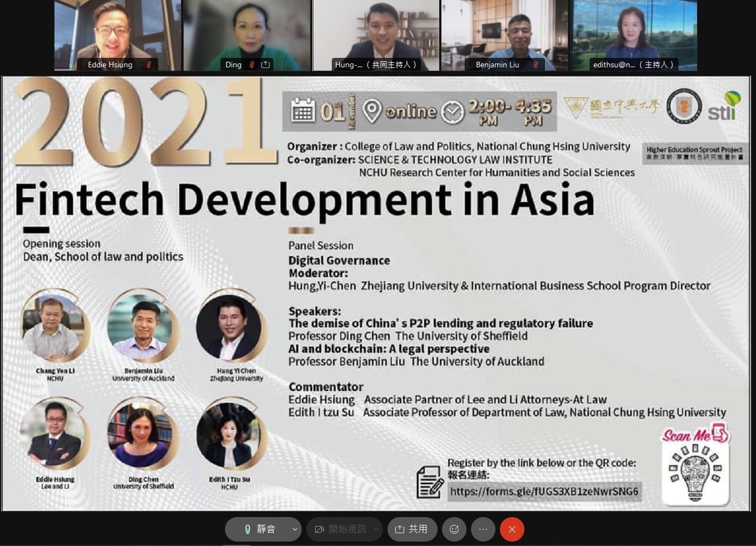Click Eddie Hsiung's muted microphone icon
The height and width of the screenshot is (546, 756).
[x=149, y=65]
